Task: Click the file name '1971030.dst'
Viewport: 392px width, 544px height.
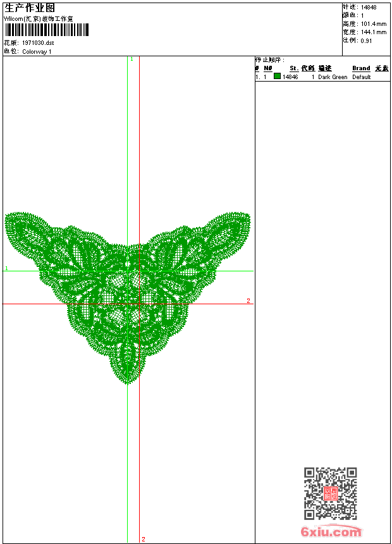Action: tap(38, 42)
